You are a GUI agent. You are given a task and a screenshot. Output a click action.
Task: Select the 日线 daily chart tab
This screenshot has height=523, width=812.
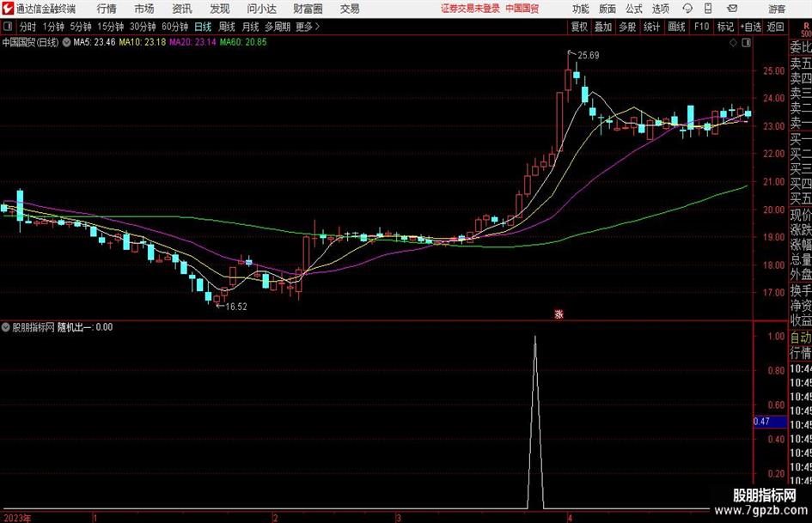coord(203,27)
